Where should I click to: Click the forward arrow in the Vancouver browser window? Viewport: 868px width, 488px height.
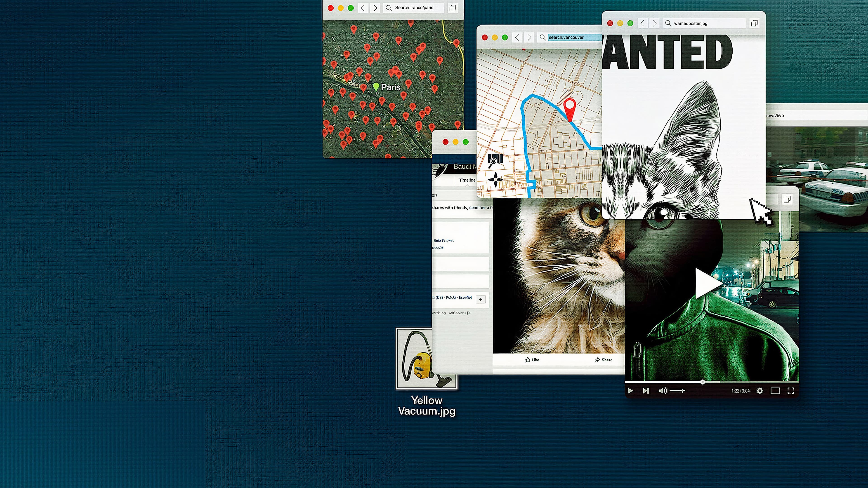pyautogui.click(x=529, y=38)
